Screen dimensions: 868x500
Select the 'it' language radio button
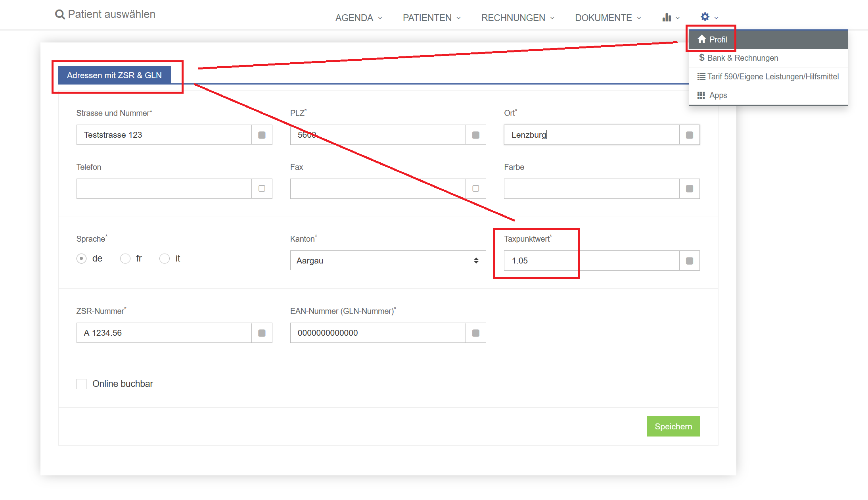pyautogui.click(x=165, y=259)
